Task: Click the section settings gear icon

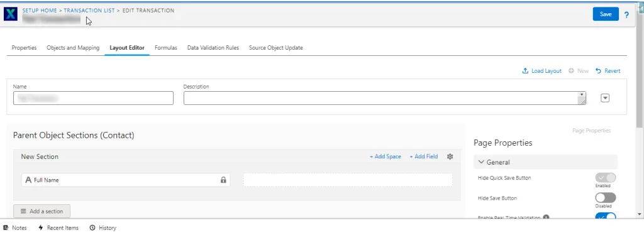Action: point(450,156)
